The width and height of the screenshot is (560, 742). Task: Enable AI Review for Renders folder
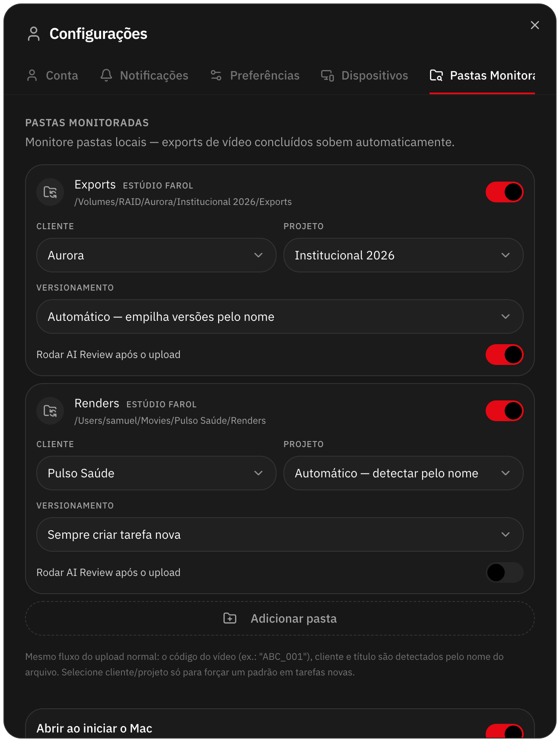point(505,572)
